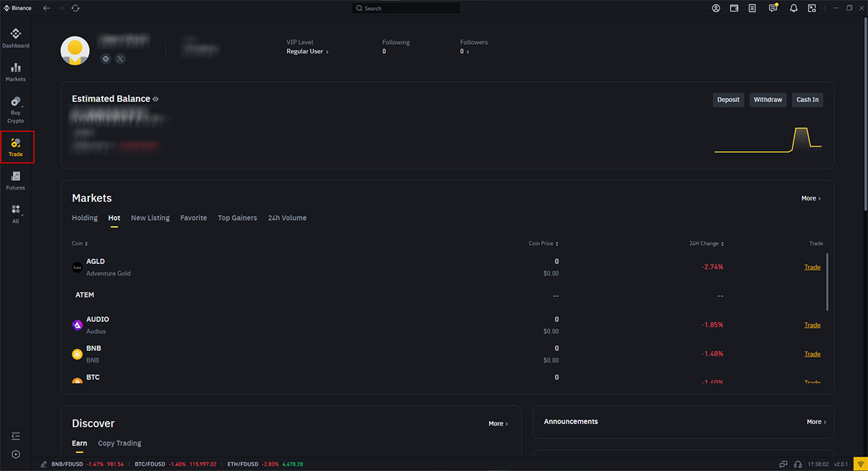The height and width of the screenshot is (471, 868).
Task: Click the user avatar picture
Action: point(75,51)
